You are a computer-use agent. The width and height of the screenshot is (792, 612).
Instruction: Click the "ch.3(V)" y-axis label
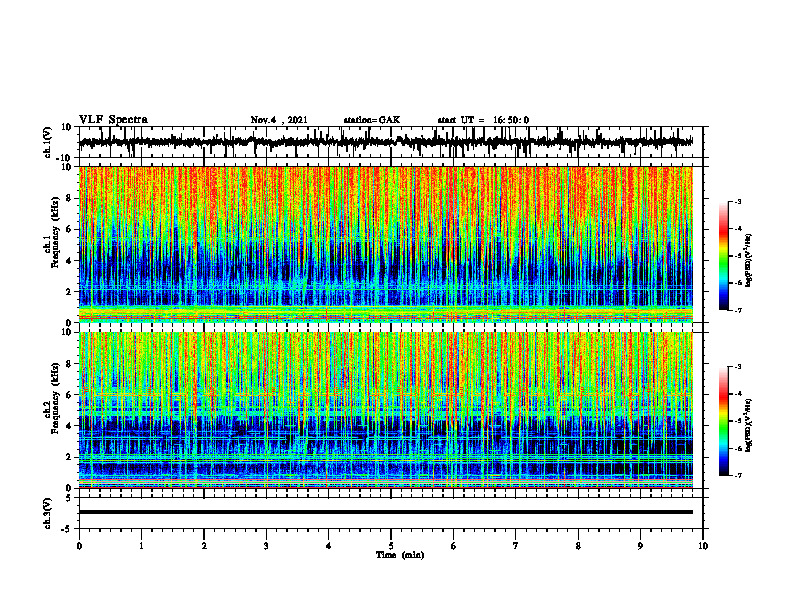point(48,513)
